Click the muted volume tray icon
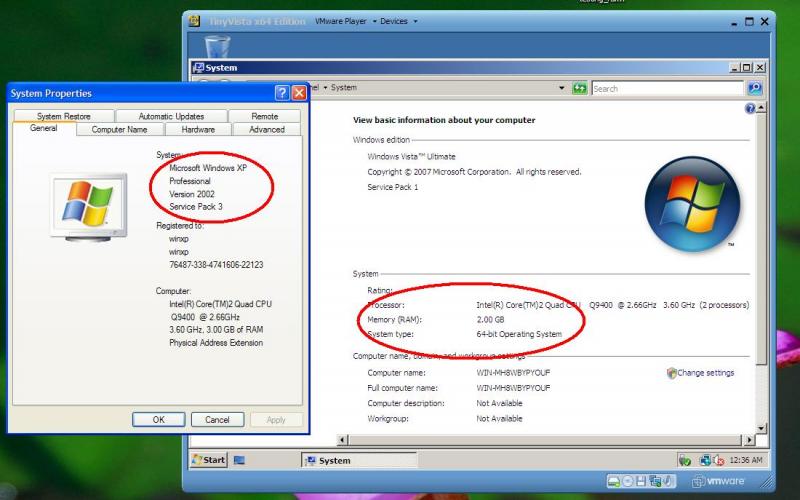This screenshot has width=800, height=500. point(718,461)
